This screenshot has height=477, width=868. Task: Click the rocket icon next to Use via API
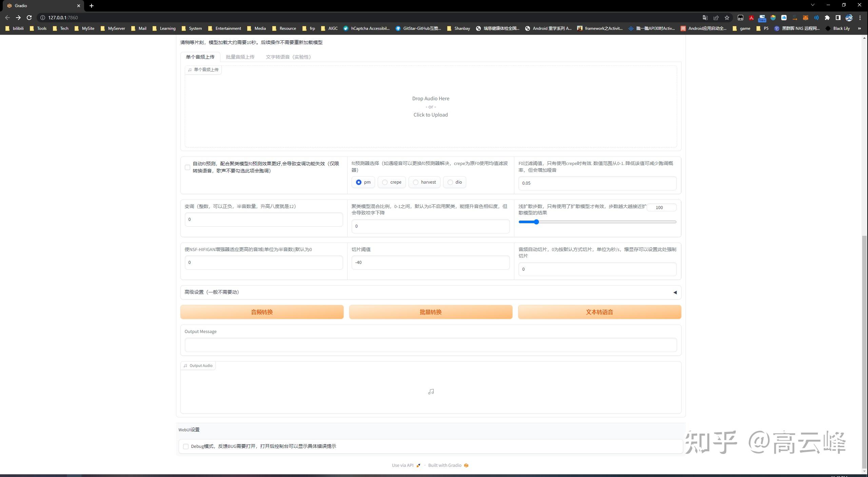pyautogui.click(x=418, y=465)
